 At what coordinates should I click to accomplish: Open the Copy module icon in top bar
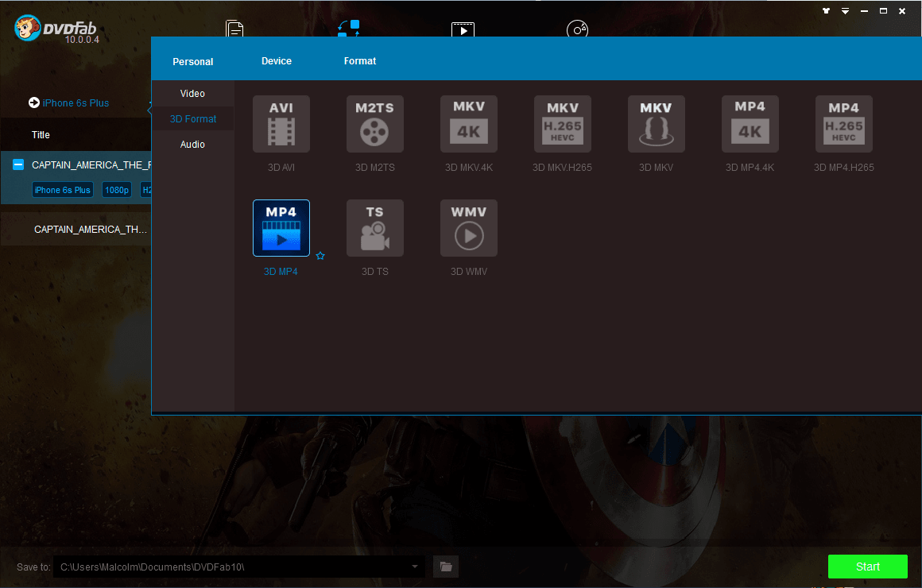coord(234,29)
